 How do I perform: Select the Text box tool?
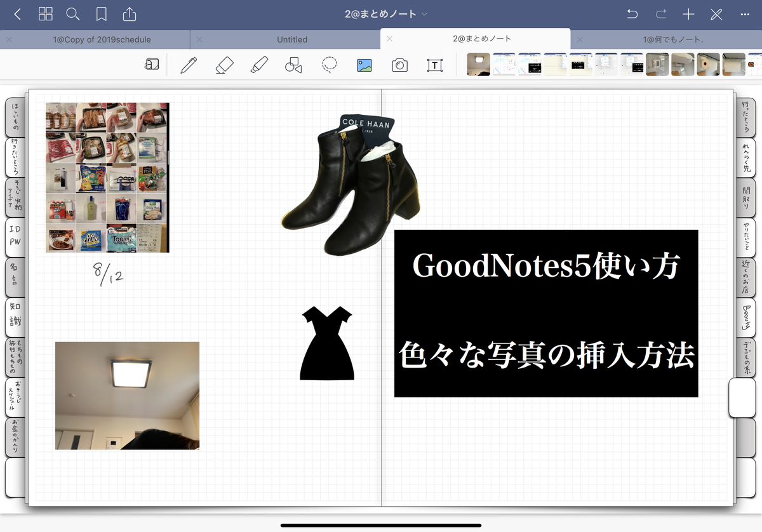point(435,65)
